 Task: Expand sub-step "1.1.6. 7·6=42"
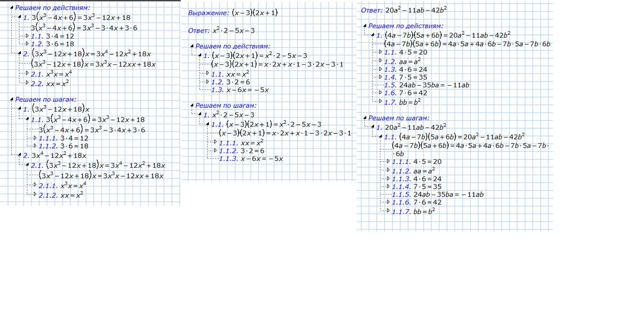point(389,202)
